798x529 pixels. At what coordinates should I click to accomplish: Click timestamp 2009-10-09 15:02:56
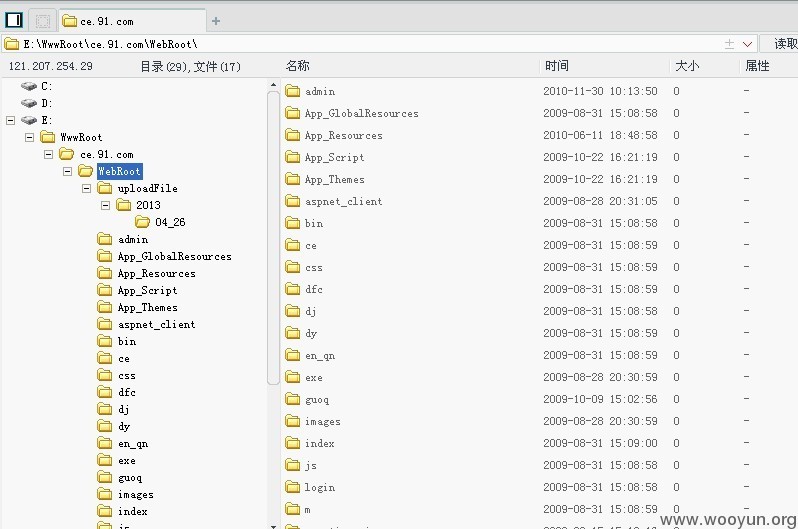click(x=600, y=399)
